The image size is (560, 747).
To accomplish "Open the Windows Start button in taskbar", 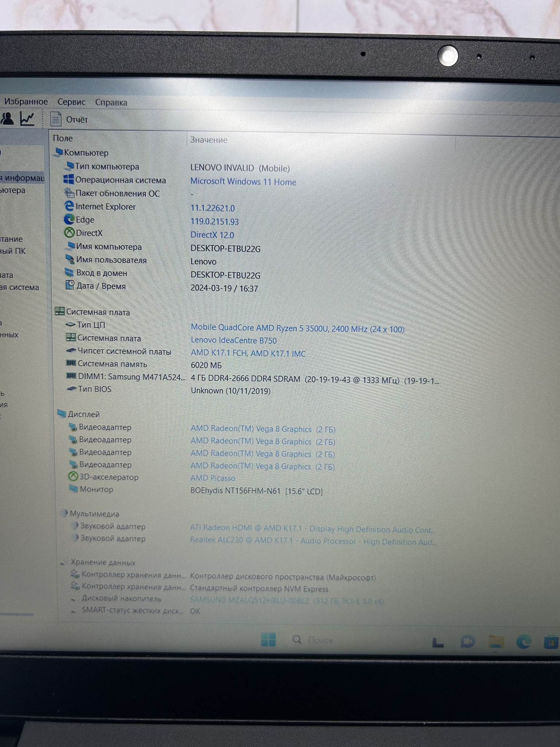I will (268, 639).
